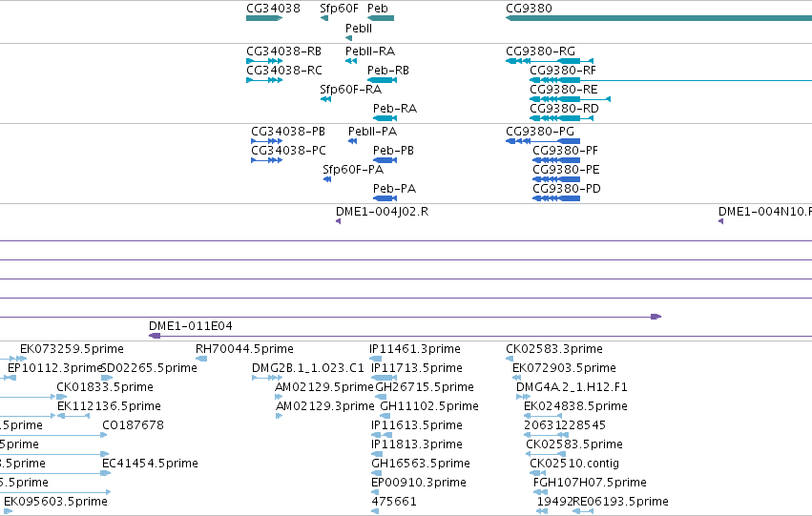Select transcript Peb-RA
This screenshot has height=516, width=812.
[x=385, y=118]
